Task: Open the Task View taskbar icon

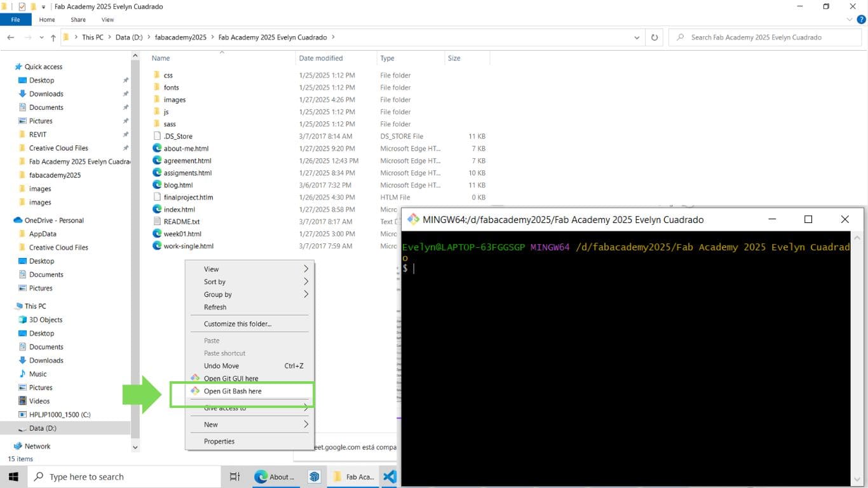Action: pos(234,477)
